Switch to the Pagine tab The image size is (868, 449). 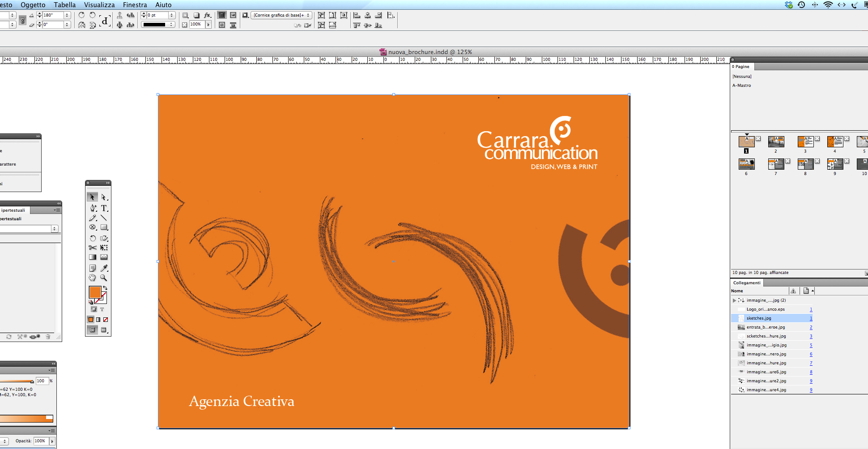click(x=742, y=67)
